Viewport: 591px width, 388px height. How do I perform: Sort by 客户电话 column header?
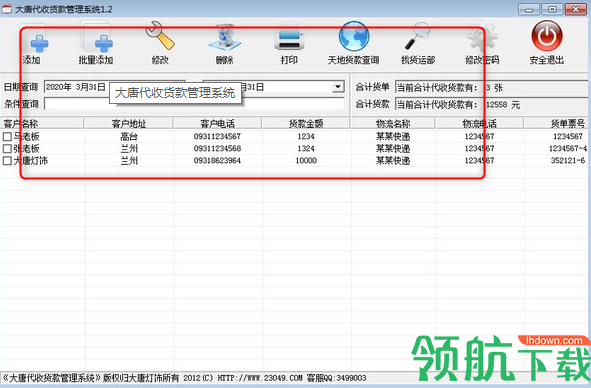(x=217, y=123)
